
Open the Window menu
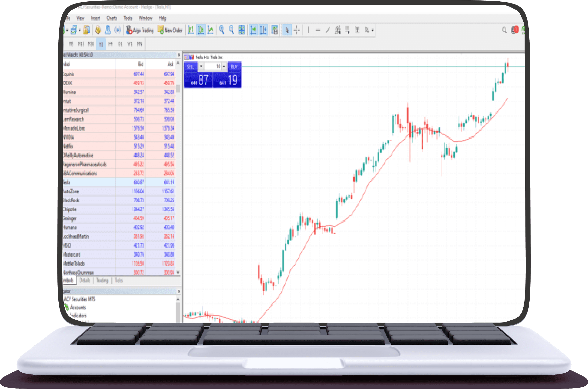point(145,18)
